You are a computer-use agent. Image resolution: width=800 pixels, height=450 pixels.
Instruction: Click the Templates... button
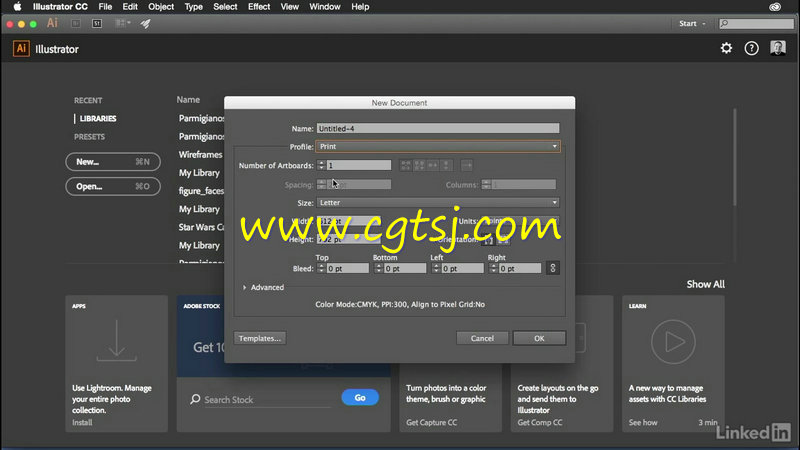(260, 338)
